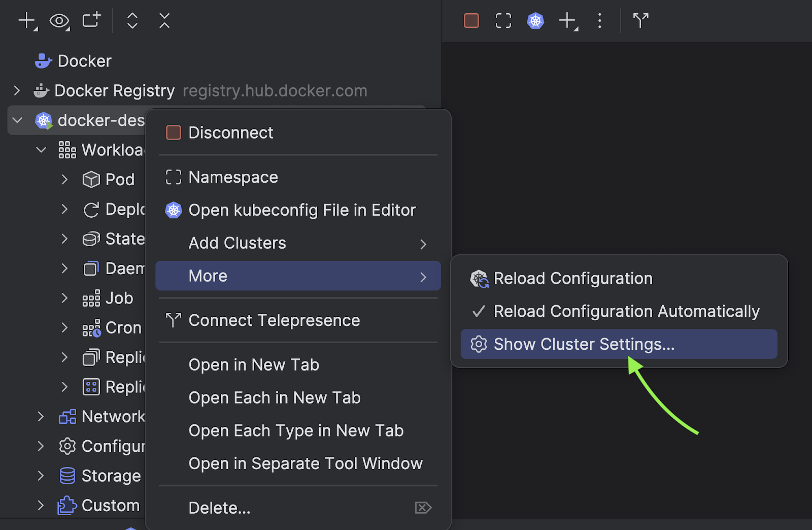
Task: Expand all tree nodes with up-down arrows icon
Action: 132,21
